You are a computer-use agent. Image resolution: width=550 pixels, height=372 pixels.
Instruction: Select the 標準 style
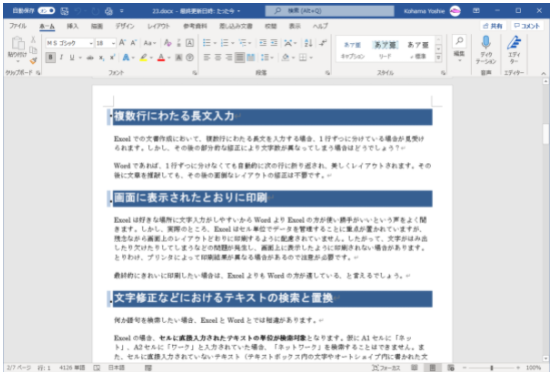pos(417,50)
